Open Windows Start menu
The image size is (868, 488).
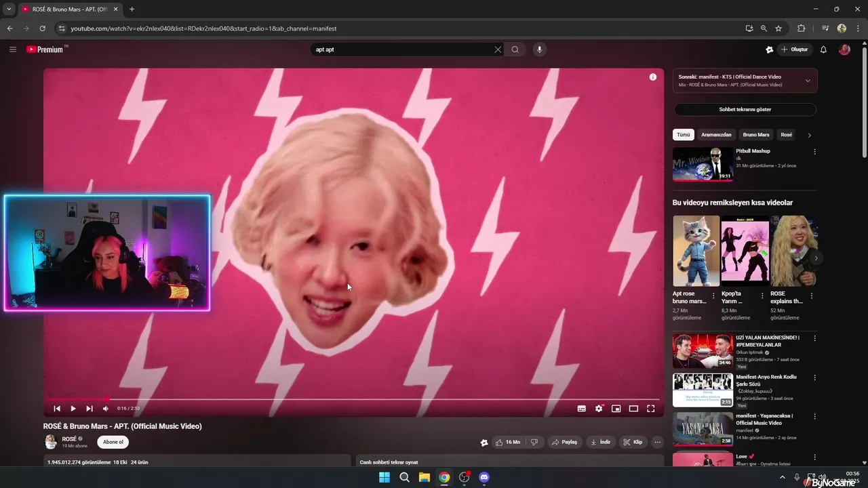(x=384, y=477)
